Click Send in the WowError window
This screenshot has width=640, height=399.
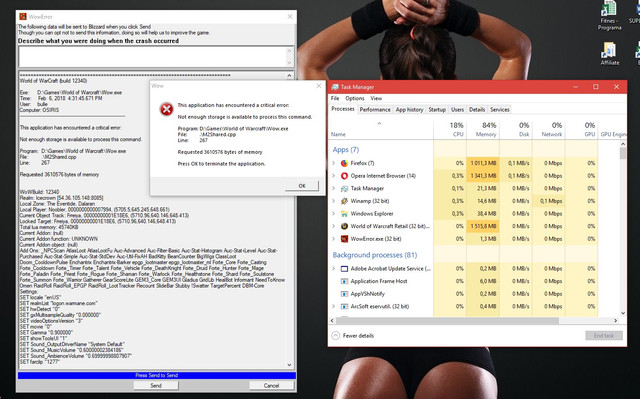[x=156, y=386]
